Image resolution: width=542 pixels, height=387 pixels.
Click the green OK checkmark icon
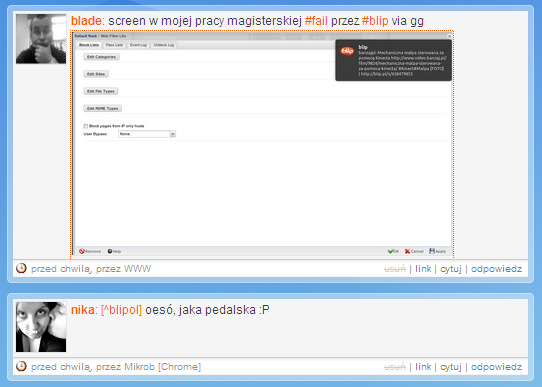(391, 251)
